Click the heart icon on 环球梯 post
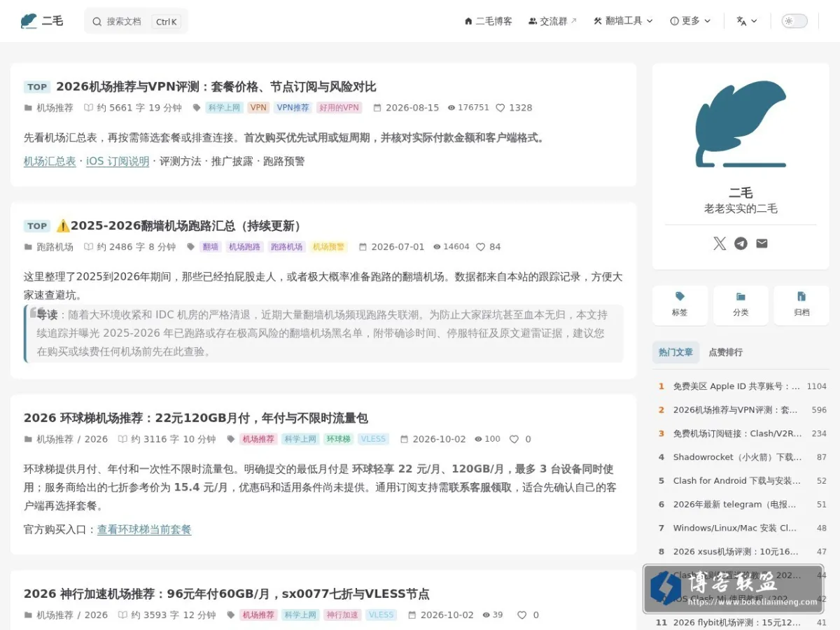 (514, 440)
